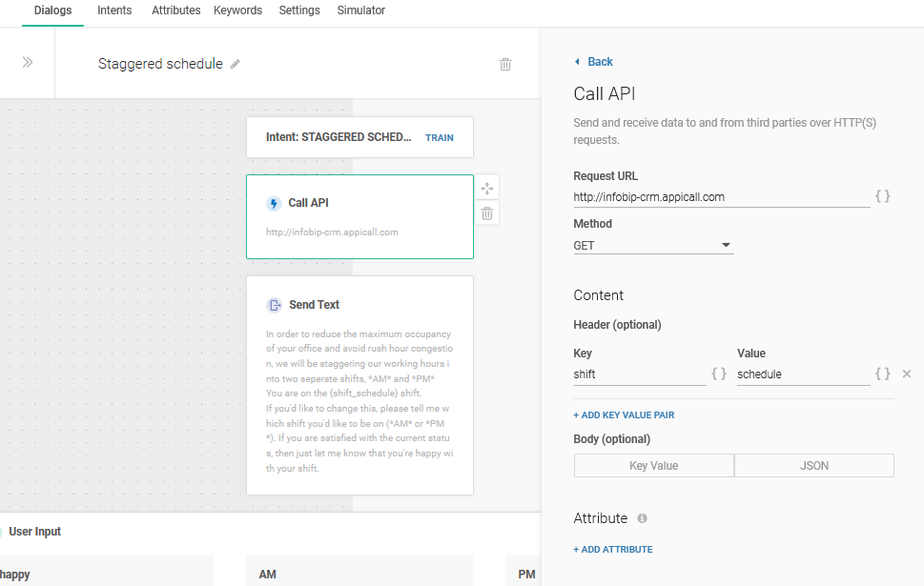Viewport: 924px width, 586px height.
Task: Show info tooltip next to Attribute heading
Action: [x=642, y=519]
